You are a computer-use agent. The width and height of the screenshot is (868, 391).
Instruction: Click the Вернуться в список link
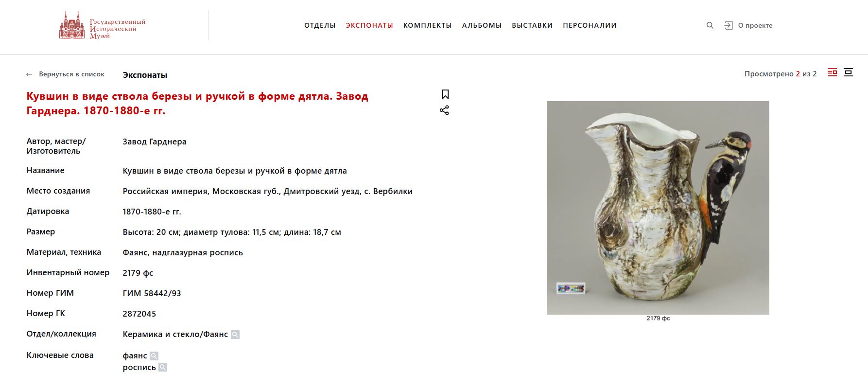pyautogui.click(x=71, y=74)
